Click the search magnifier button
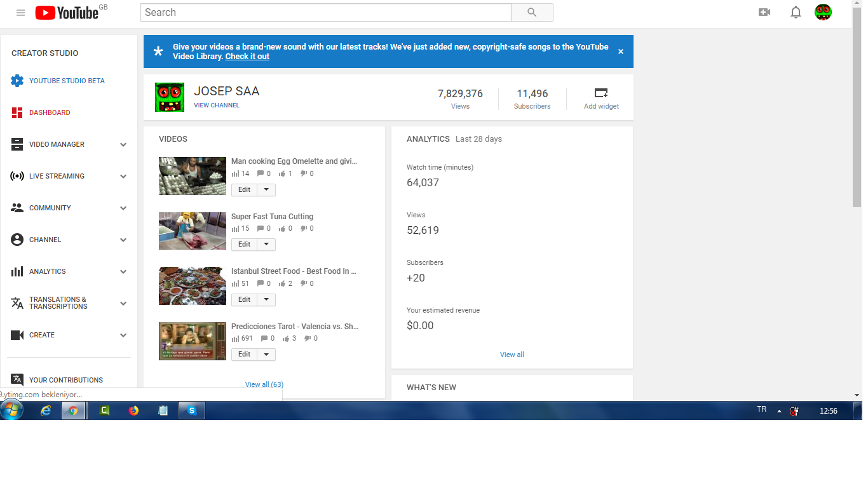The width and height of the screenshot is (868, 488). pyautogui.click(x=532, y=12)
